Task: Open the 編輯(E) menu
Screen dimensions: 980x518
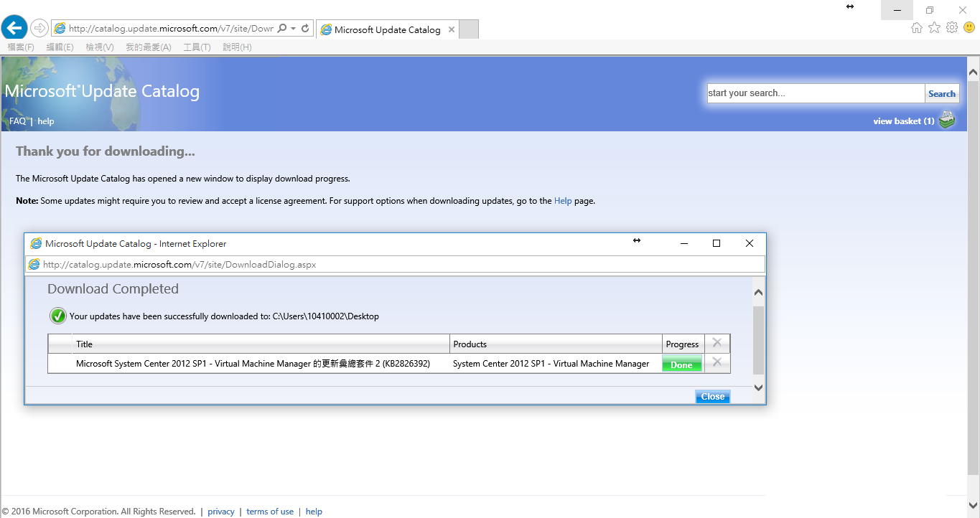Action: point(60,47)
